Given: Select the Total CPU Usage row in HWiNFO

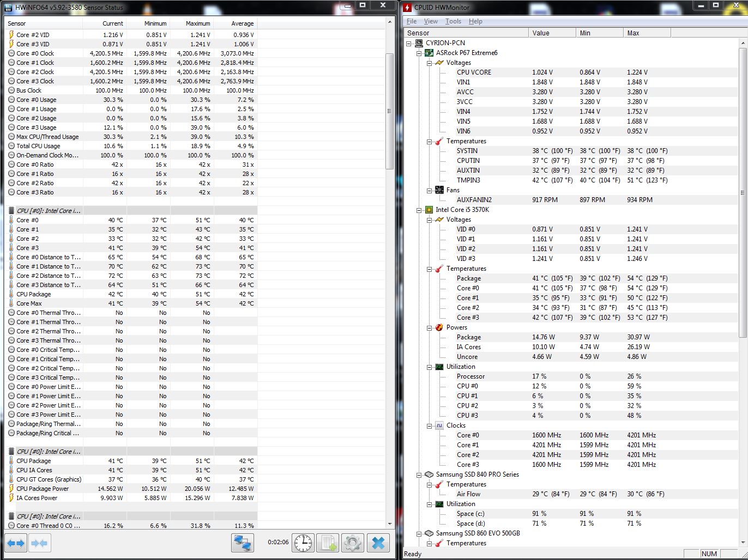Looking at the screenshot, I should [x=131, y=146].
